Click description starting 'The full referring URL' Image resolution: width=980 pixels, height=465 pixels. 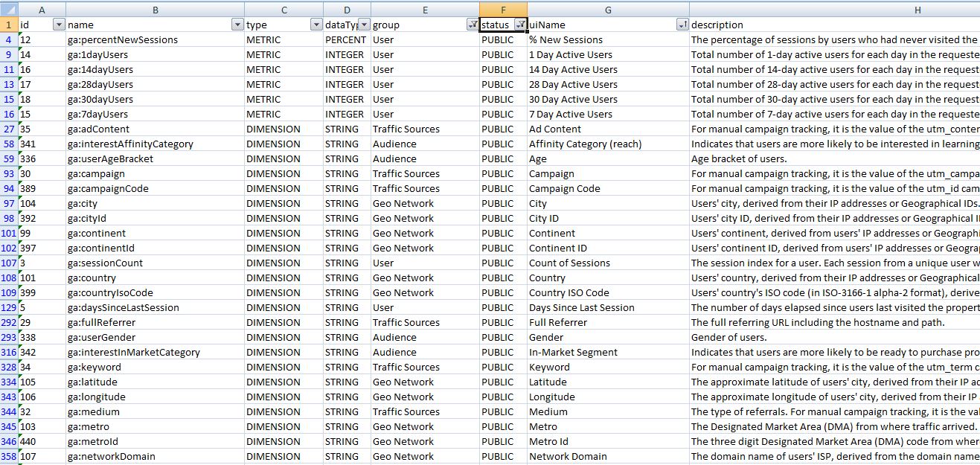835,322
